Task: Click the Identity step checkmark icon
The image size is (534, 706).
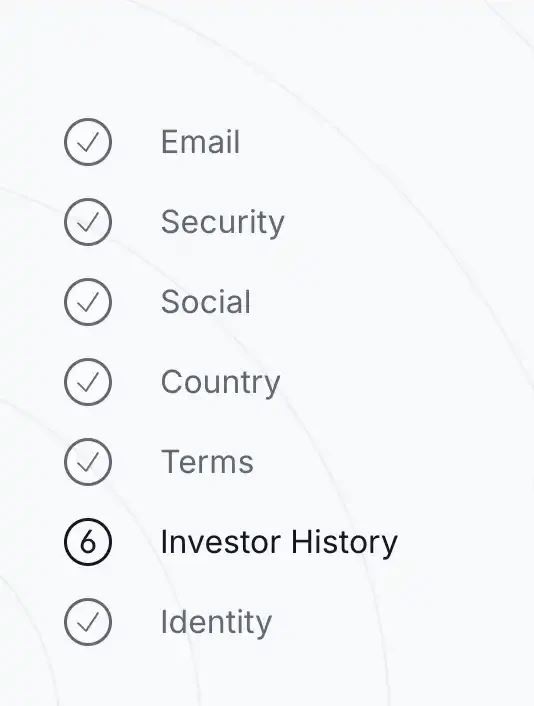Action: tap(88, 622)
